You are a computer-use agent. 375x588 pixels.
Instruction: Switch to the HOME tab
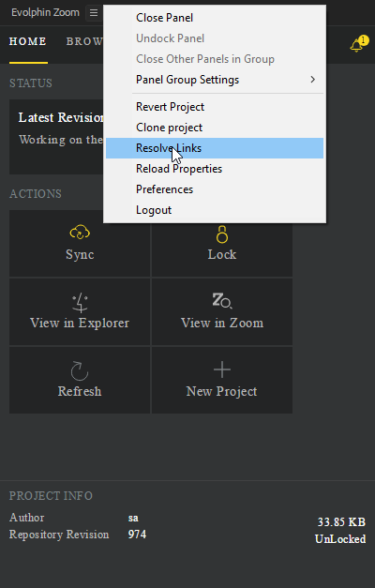(28, 41)
